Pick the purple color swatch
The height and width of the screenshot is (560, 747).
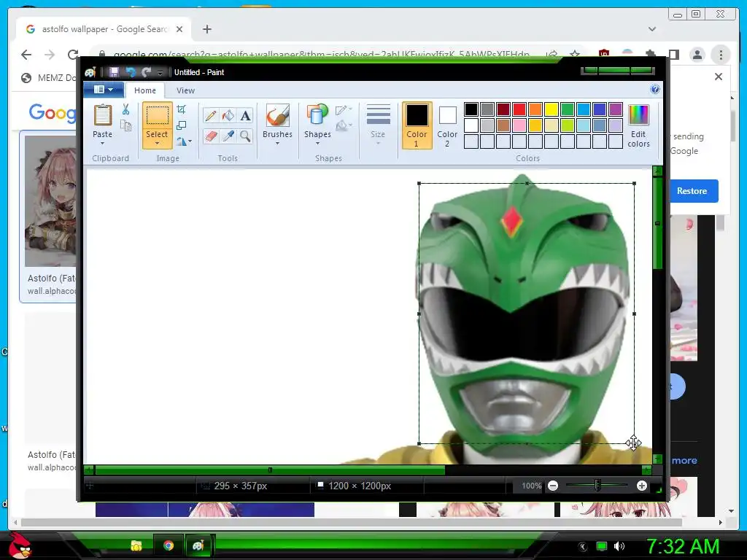616,109
